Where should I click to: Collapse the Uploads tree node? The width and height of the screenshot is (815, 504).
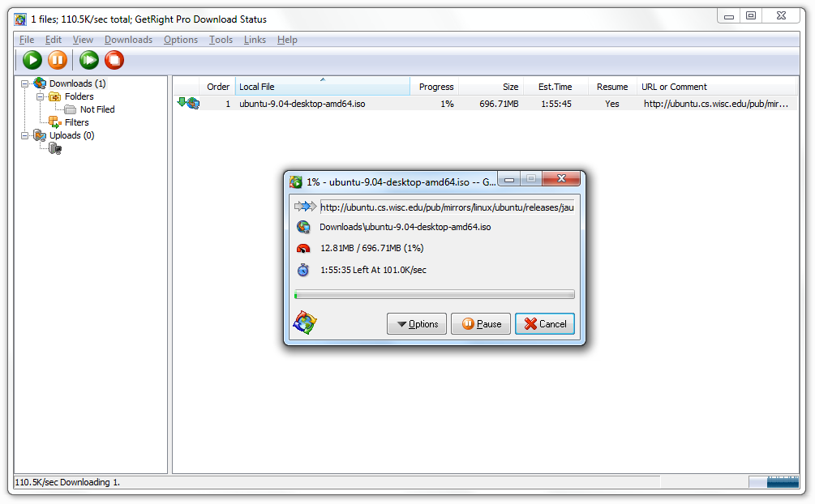(24, 135)
